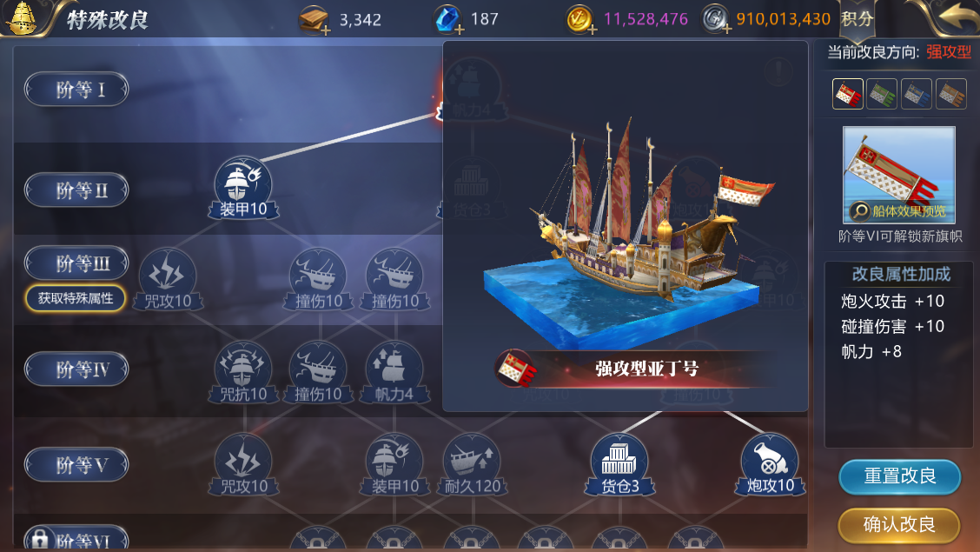Image resolution: width=980 pixels, height=552 pixels.
Task: Choose the 炮攻10 cannon node
Action: (770, 464)
